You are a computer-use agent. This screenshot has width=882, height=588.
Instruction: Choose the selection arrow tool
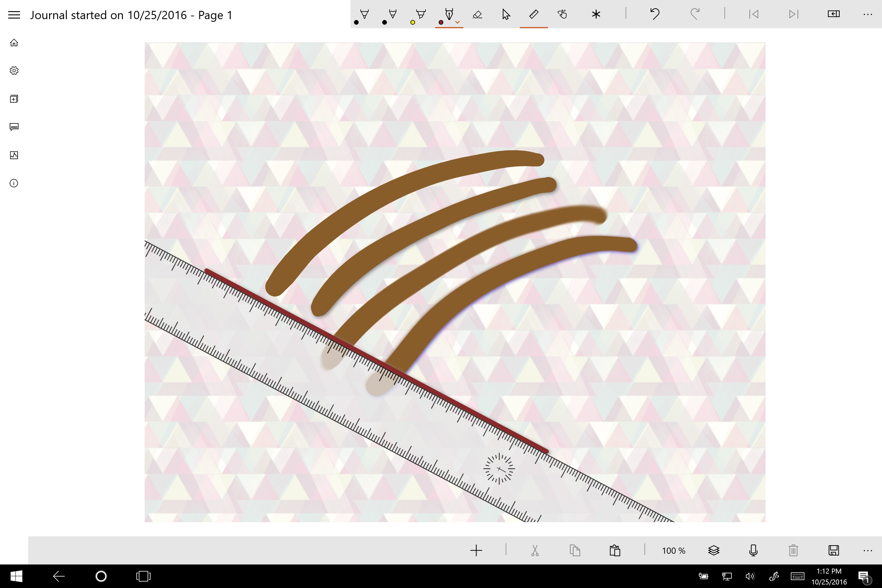[505, 14]
